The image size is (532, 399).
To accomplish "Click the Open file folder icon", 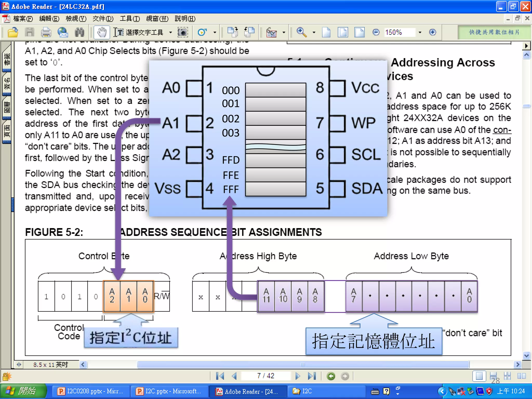I will (12, 32).
